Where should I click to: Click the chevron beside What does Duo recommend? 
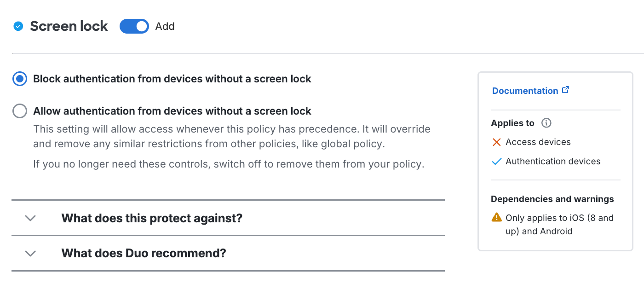[x=30, y=253]
